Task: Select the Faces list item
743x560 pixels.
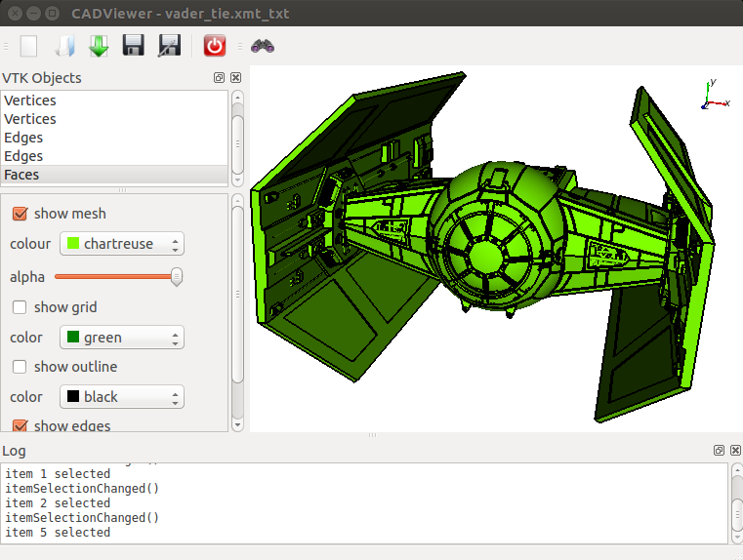Action: click(114, 175)
